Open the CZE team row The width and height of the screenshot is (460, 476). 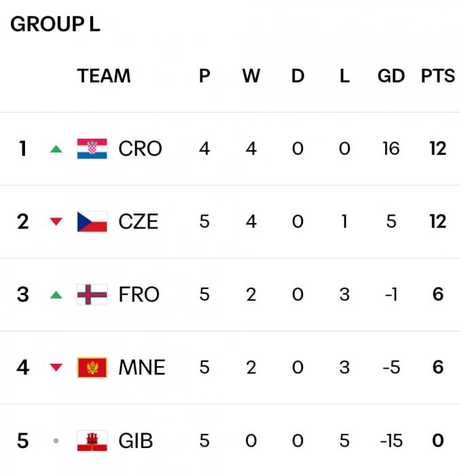(x=138, y=222)
